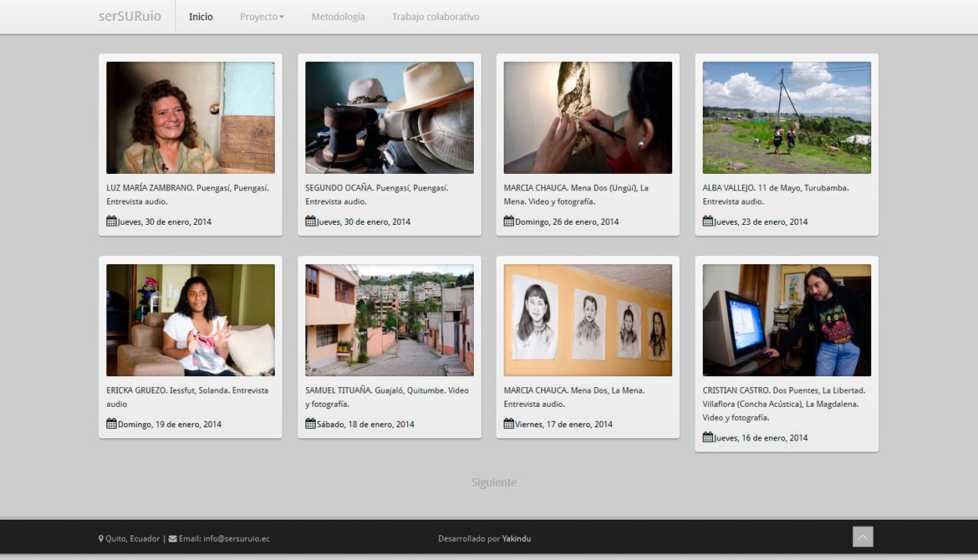978x560 pixels.
Task: Open the Yakindu developer link
Action: click(517, 539)
